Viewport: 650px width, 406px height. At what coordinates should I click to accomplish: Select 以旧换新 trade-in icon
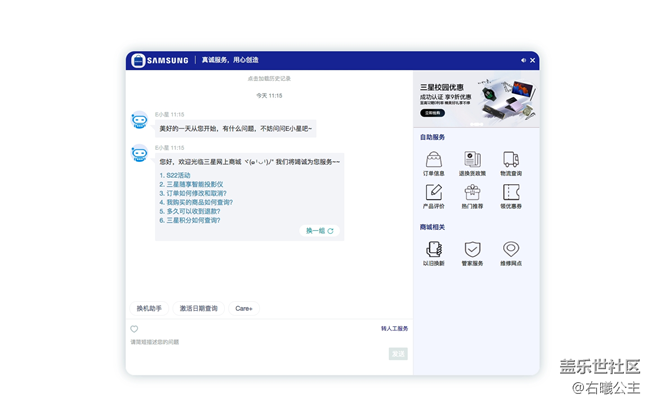pyautogui.click(x=434, y=250)
